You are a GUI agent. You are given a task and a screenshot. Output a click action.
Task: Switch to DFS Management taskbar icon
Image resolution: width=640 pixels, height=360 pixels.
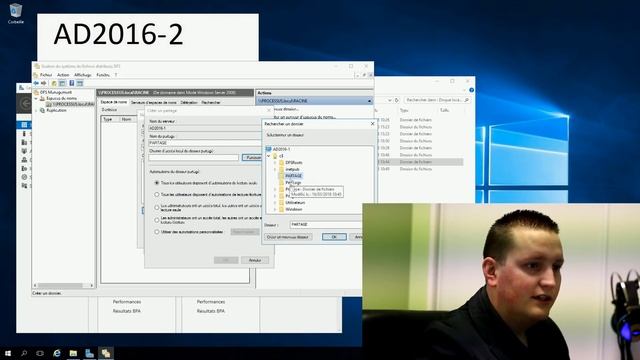pyautogui.click(x=106, y=353)
